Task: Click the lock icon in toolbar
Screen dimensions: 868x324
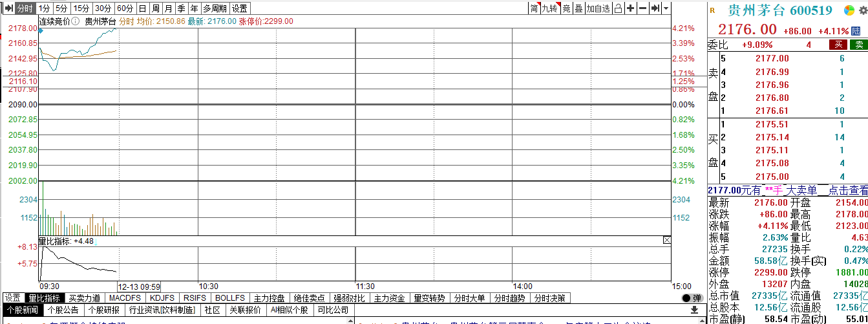Action: coord(618,8)
